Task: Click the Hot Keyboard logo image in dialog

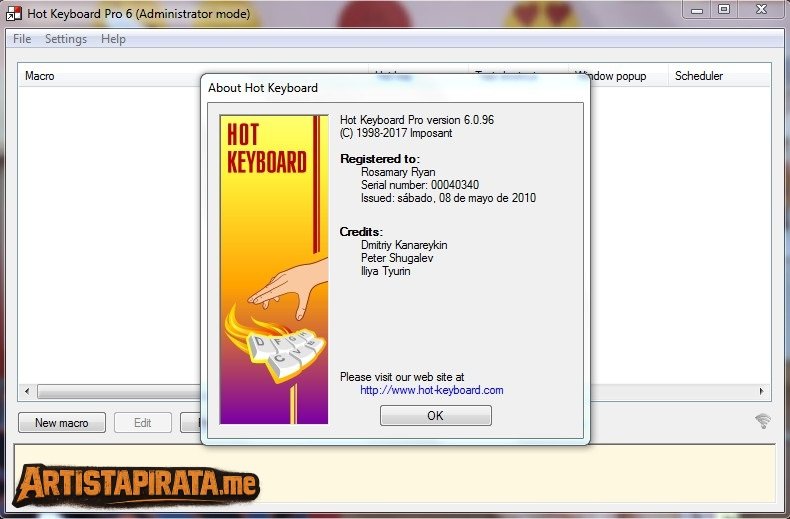Action: click(x=274, y=270)
